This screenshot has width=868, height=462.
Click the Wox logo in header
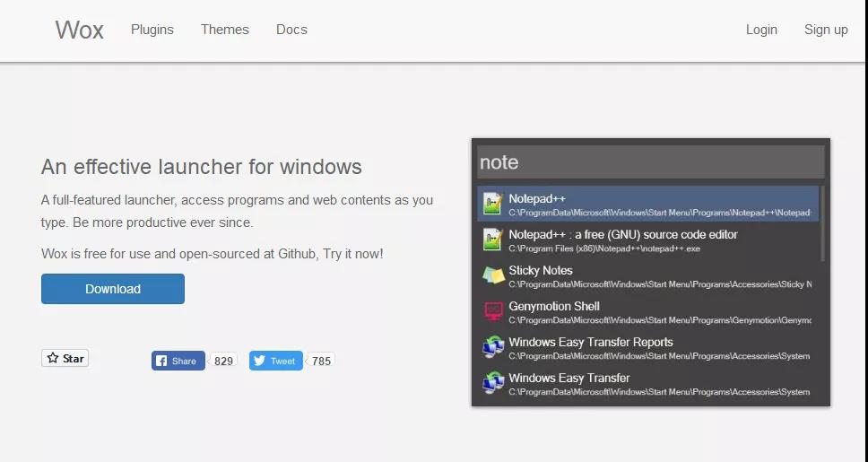click(x=79, y=30)
